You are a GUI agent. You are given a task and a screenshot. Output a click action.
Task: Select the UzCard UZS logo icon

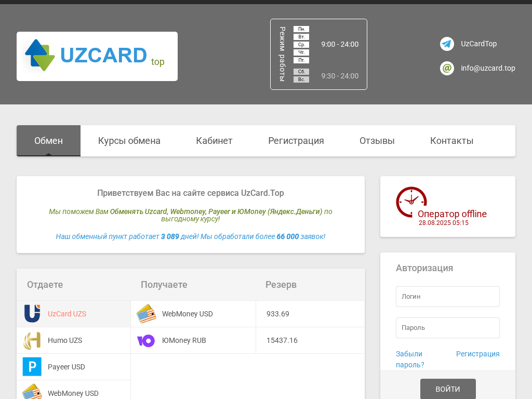coord(32,313)
